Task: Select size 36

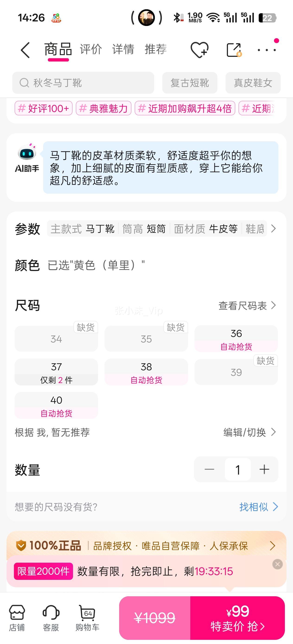Action: pos(236,339)
